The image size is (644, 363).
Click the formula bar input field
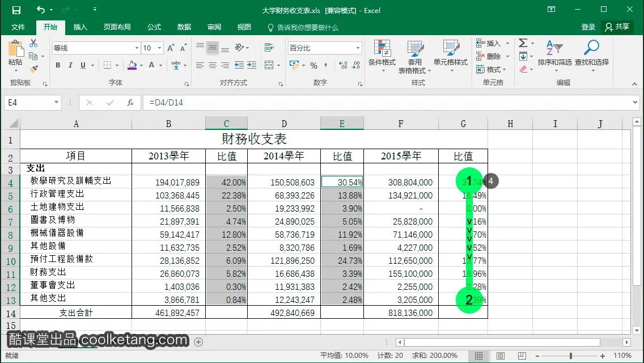(386, 102)
